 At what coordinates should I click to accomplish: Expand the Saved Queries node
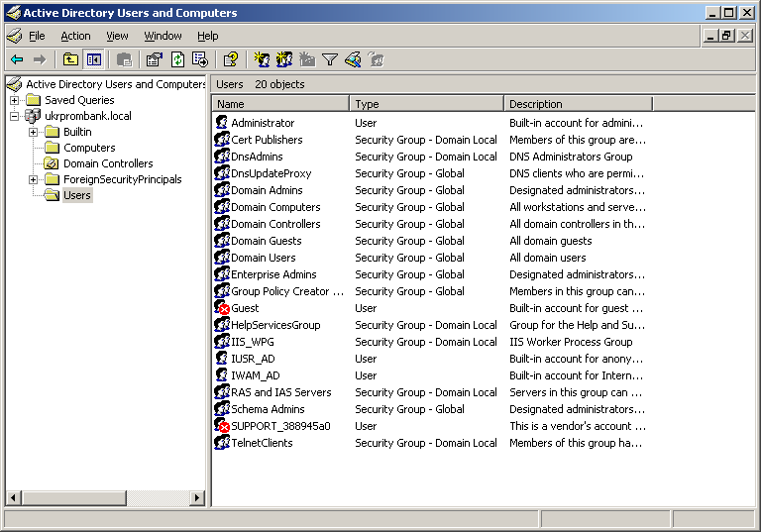15,100
